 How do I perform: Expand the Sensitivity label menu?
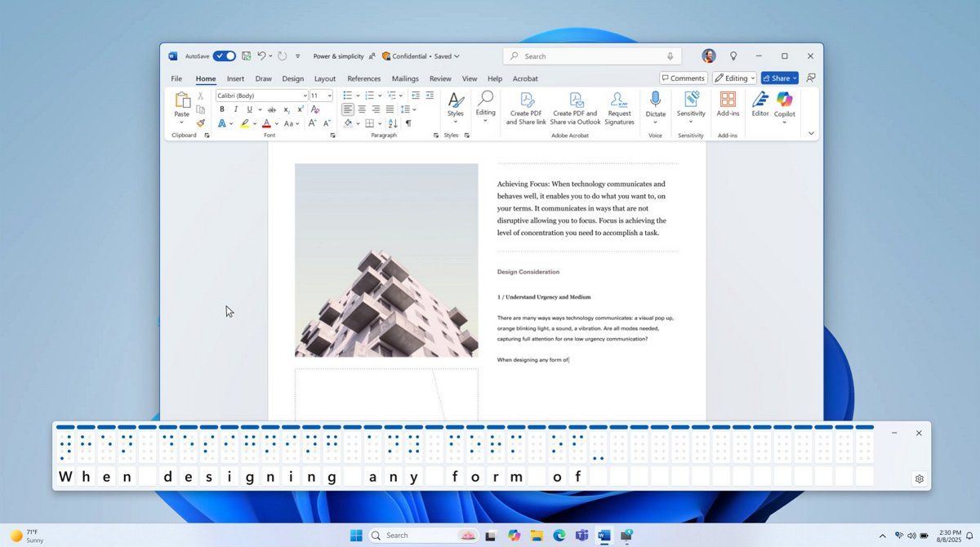[691, 104]
